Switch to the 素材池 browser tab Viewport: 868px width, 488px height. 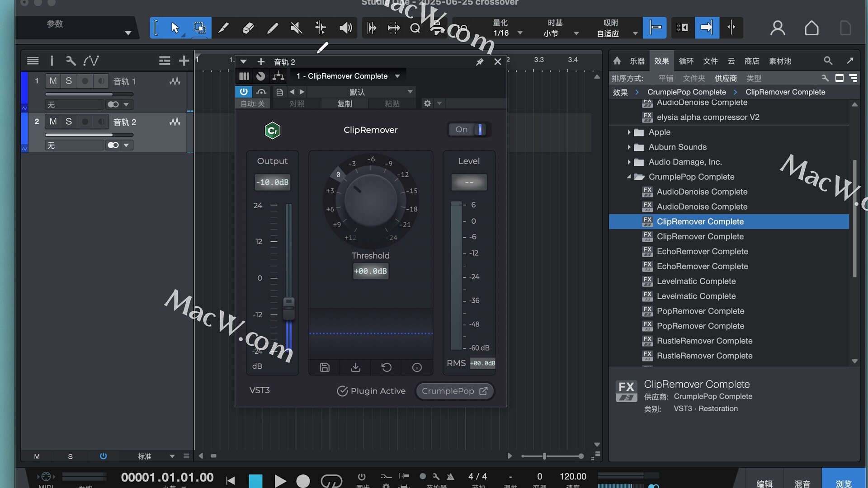pos(780,61)
